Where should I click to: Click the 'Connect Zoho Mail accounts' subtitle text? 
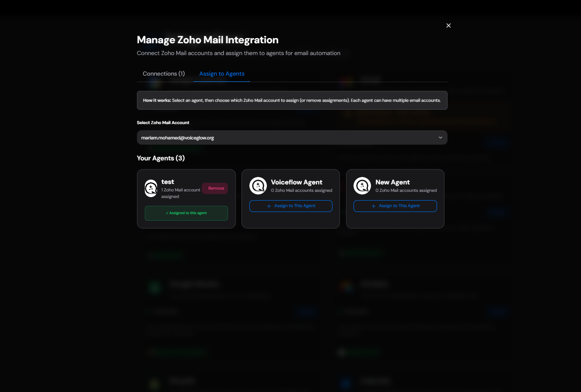[238, 53]
